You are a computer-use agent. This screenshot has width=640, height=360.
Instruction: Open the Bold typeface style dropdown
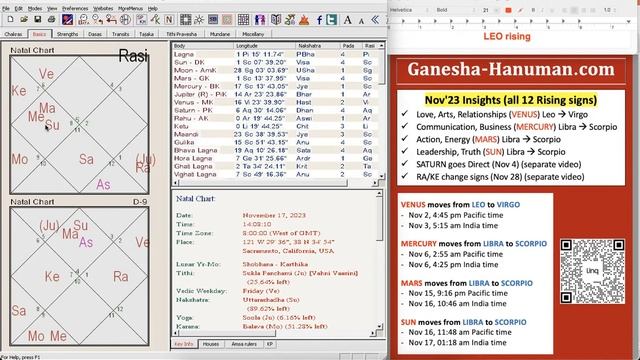pyautogui.click(x=456, y=10)
